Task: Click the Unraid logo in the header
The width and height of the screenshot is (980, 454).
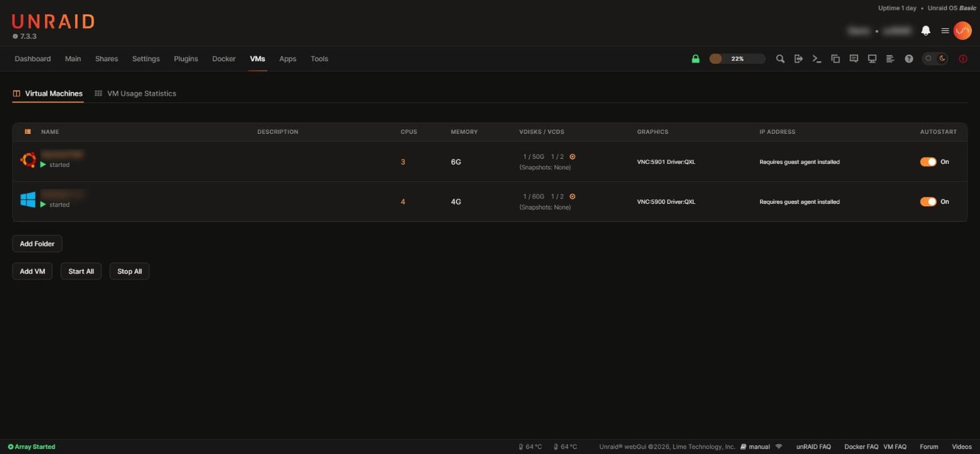Action: [x=53, y=22]
